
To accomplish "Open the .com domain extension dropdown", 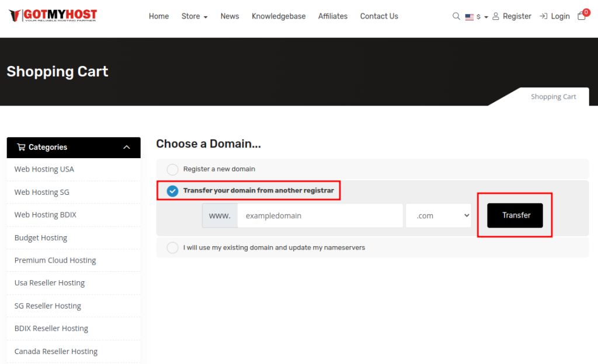I will click(x=439, y=216).
